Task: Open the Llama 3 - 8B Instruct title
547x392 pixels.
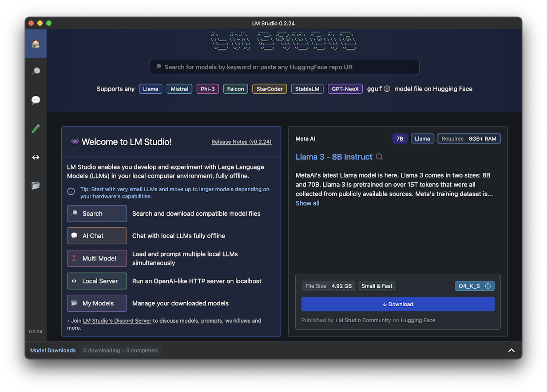Action: click(334, 157)
